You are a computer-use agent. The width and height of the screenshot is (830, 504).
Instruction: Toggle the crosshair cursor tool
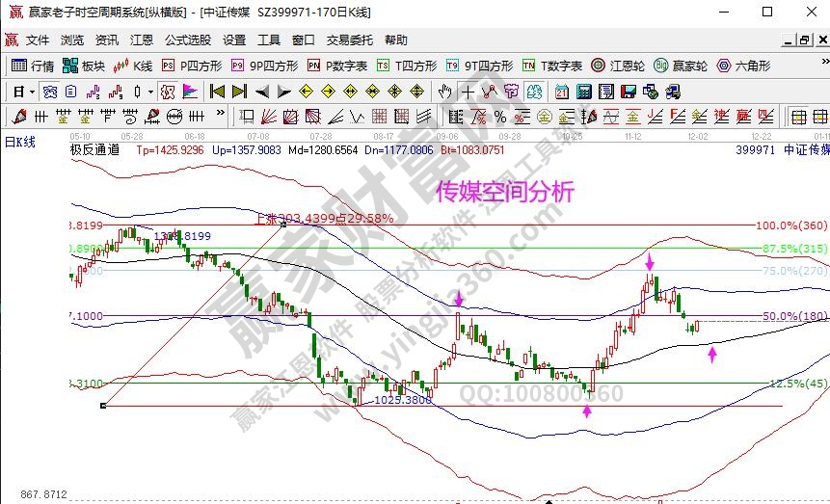[468, 92]
